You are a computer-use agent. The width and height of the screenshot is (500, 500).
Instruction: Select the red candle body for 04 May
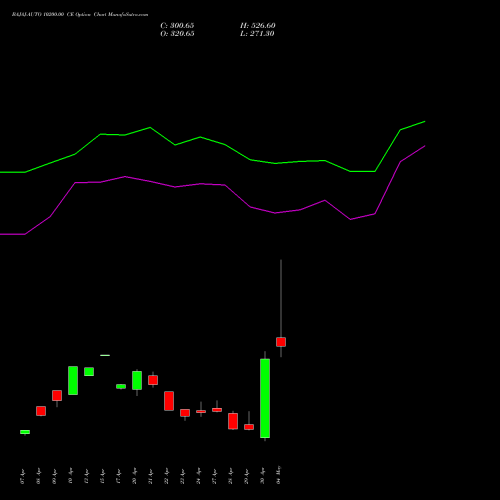click(281, 342)
